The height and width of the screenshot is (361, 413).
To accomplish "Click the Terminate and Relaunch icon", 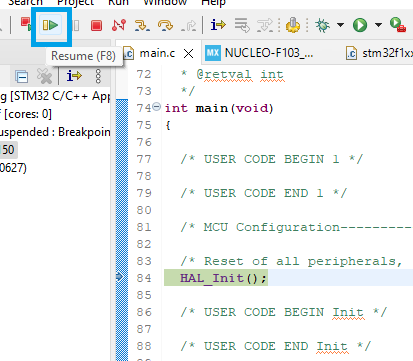I will click(25, 25).
